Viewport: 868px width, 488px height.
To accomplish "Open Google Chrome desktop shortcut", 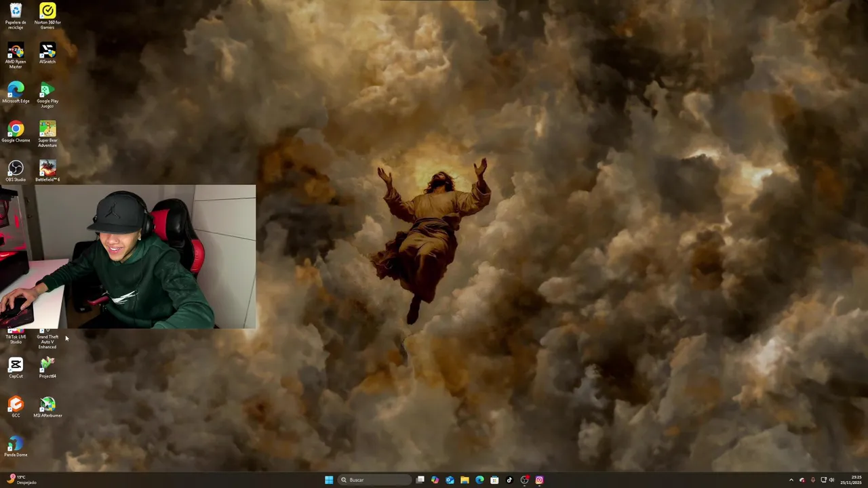I will click(x=16, y=132).
